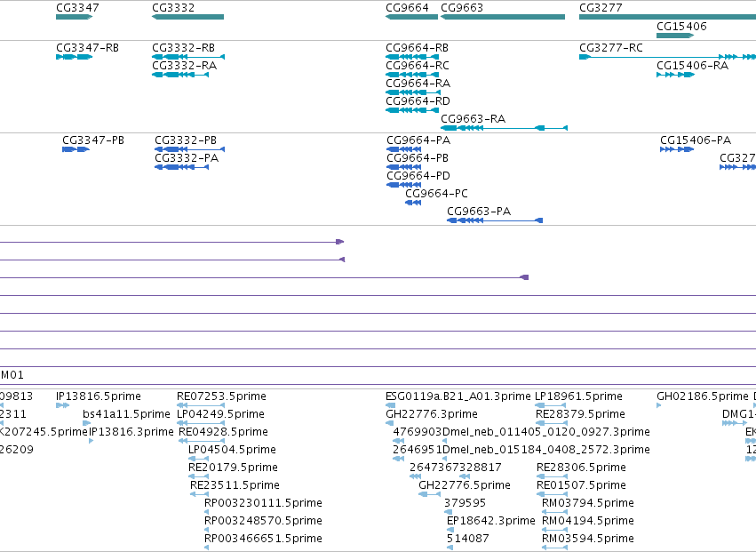The width and height of the screenshot is (756, 552).
Task: Click the CG9664 gene feature
Action: (411, 17)
